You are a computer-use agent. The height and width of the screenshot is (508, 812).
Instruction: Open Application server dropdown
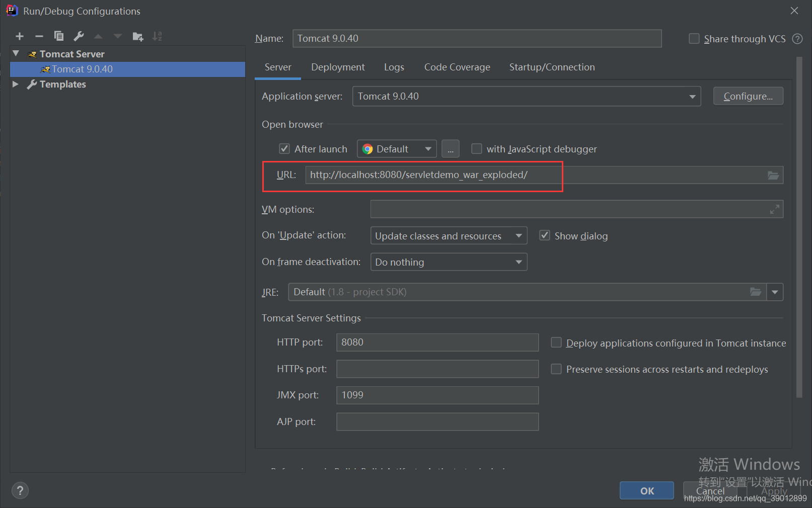click(x=527, y=96)
